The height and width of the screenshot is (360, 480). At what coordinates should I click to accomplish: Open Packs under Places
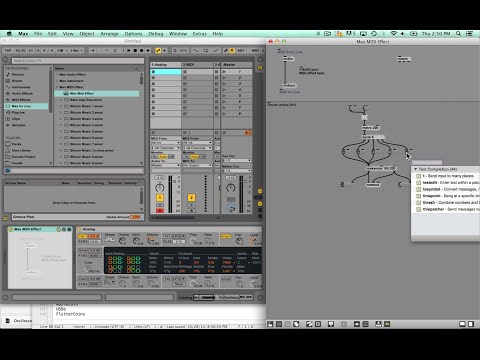click(16, 144)
